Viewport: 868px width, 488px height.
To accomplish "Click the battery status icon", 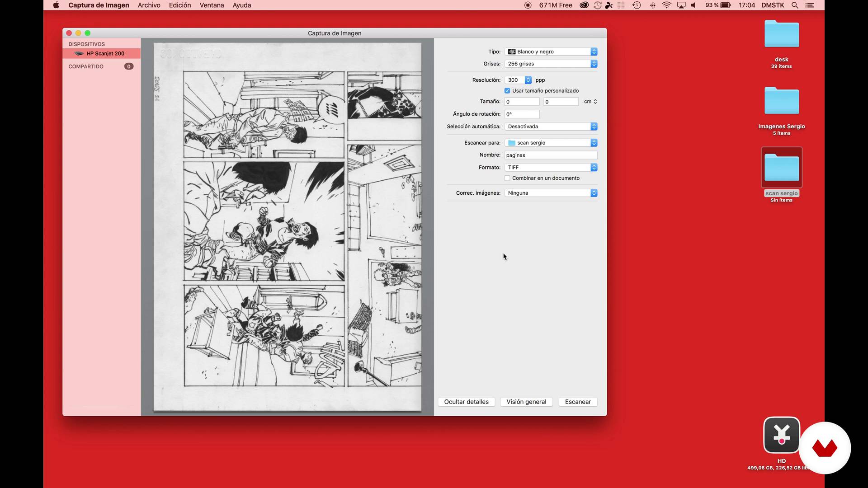I will click(726, 5).
